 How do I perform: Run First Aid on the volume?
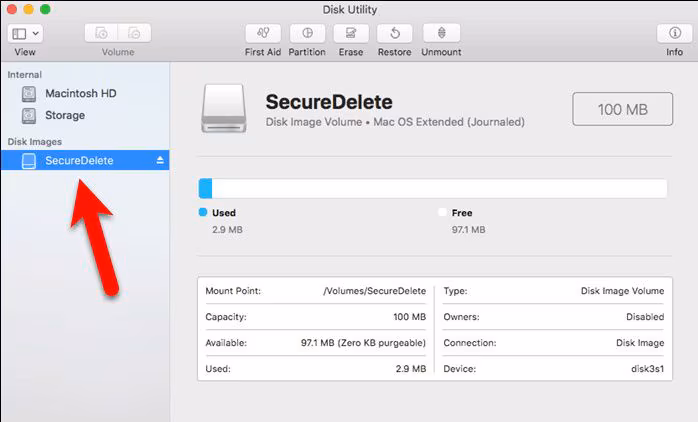(262, 33)
